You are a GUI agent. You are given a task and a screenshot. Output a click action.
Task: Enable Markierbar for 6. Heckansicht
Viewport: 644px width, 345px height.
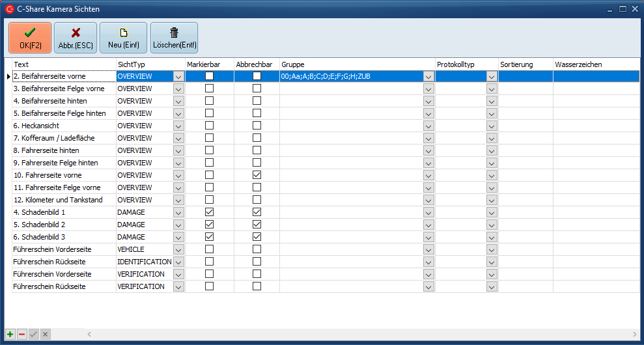click(x=209, y=126)
